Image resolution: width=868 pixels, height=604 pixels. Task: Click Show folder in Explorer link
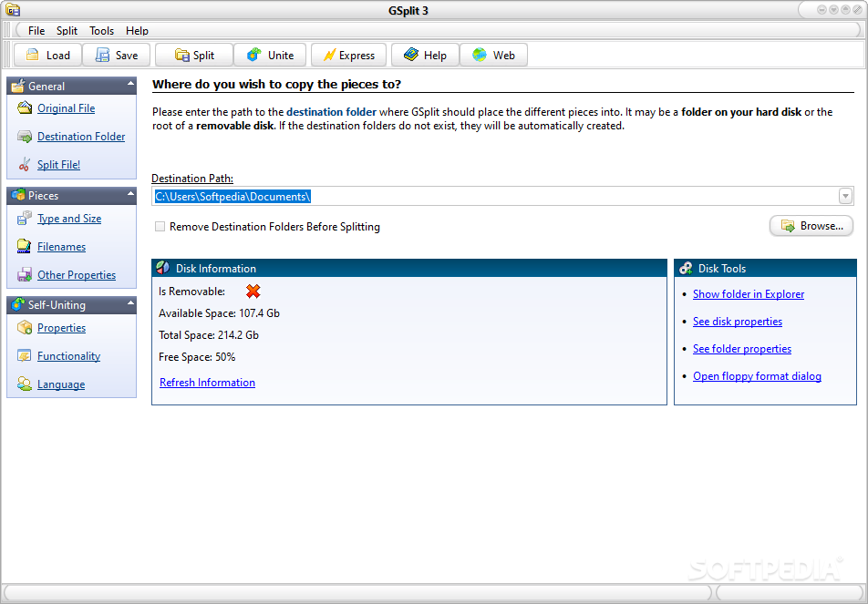pos(749,294)
